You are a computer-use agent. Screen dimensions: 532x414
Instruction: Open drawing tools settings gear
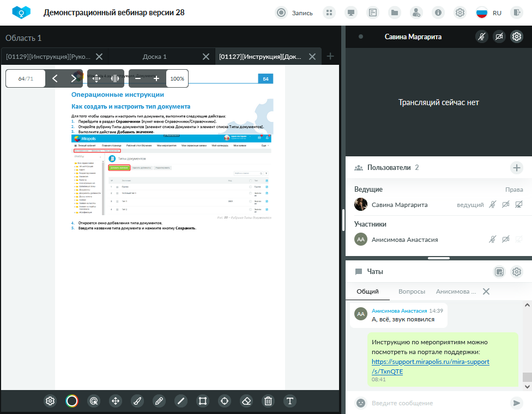(x=50, y=401)
